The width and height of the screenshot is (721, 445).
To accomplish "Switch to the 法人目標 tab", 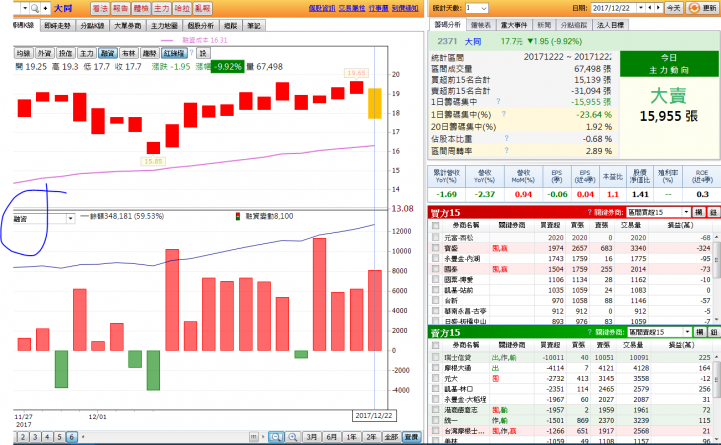I will (610, 25).
